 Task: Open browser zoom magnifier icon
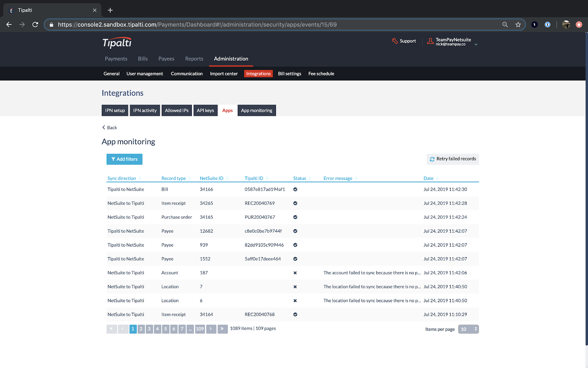505,25
